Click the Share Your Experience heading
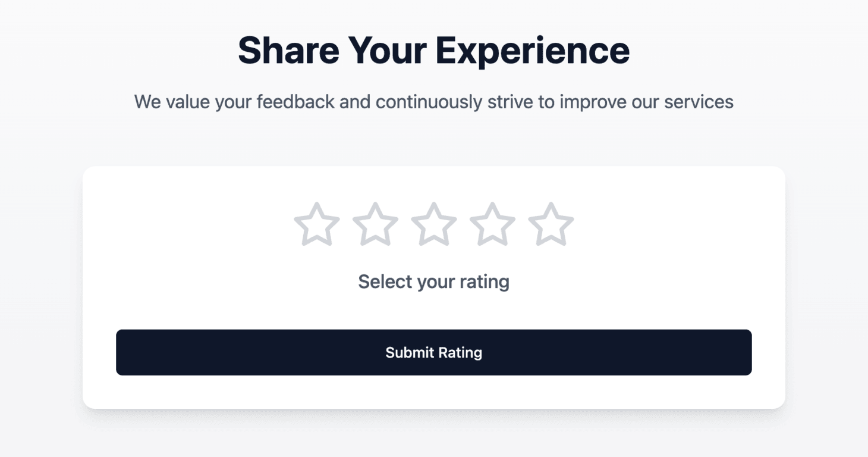The image size is (868, 457). pos(433,50)
